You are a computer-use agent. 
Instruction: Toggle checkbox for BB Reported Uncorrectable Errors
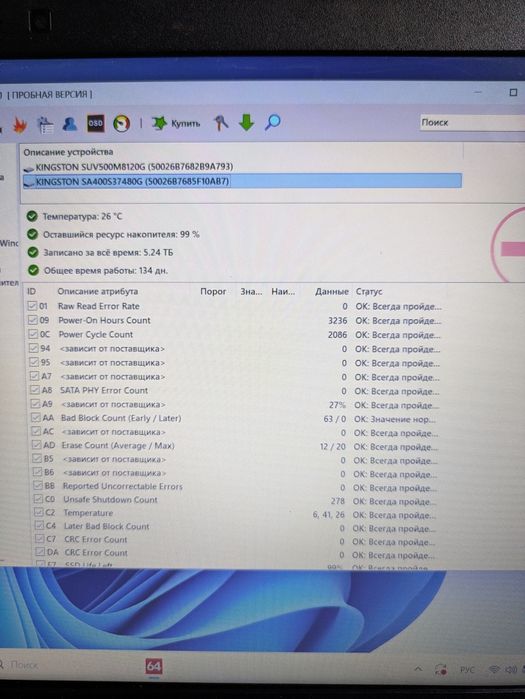[38, 485]
